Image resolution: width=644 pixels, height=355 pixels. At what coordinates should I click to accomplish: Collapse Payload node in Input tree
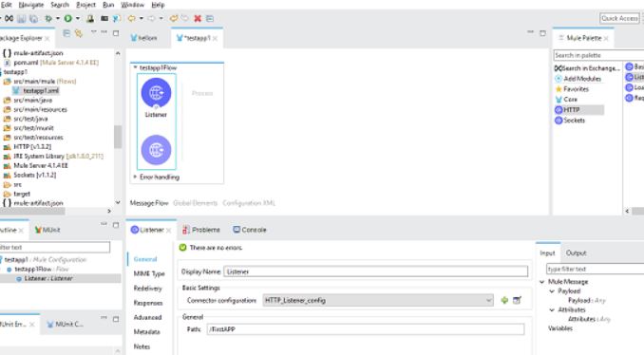pos(552,291)
